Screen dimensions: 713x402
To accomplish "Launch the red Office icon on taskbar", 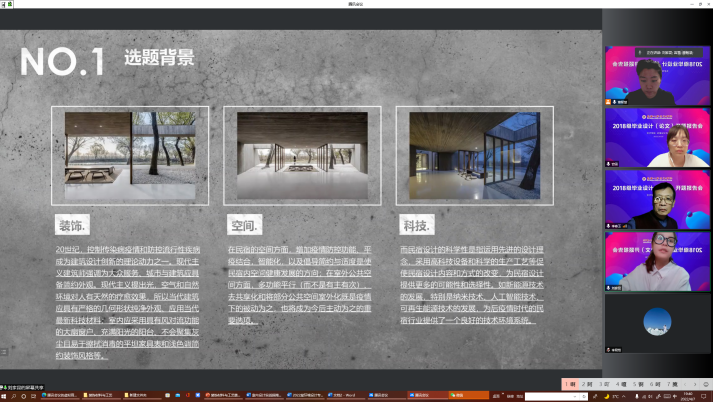I will click(x=187, y=395).
